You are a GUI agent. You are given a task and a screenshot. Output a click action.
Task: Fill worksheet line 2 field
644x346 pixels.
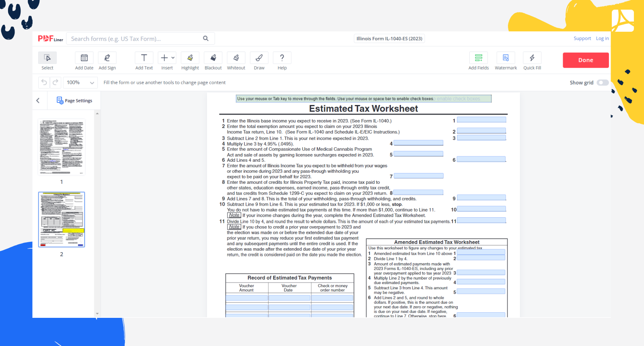point(481,131)
